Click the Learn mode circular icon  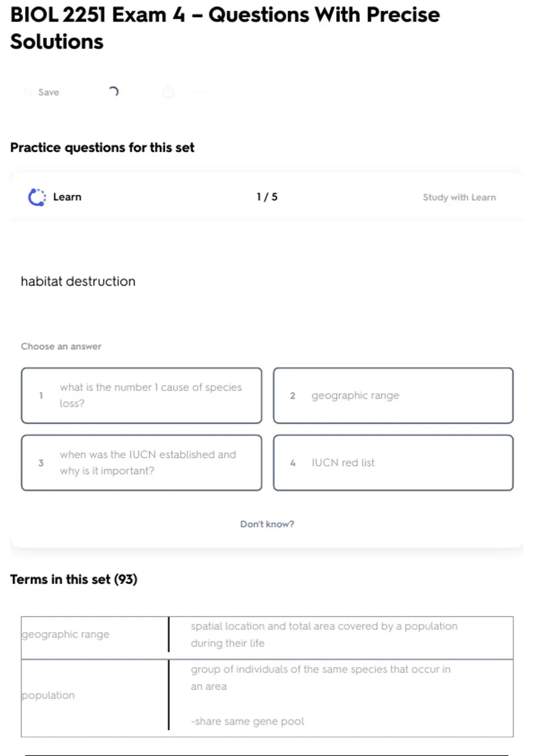pos(37,197)
